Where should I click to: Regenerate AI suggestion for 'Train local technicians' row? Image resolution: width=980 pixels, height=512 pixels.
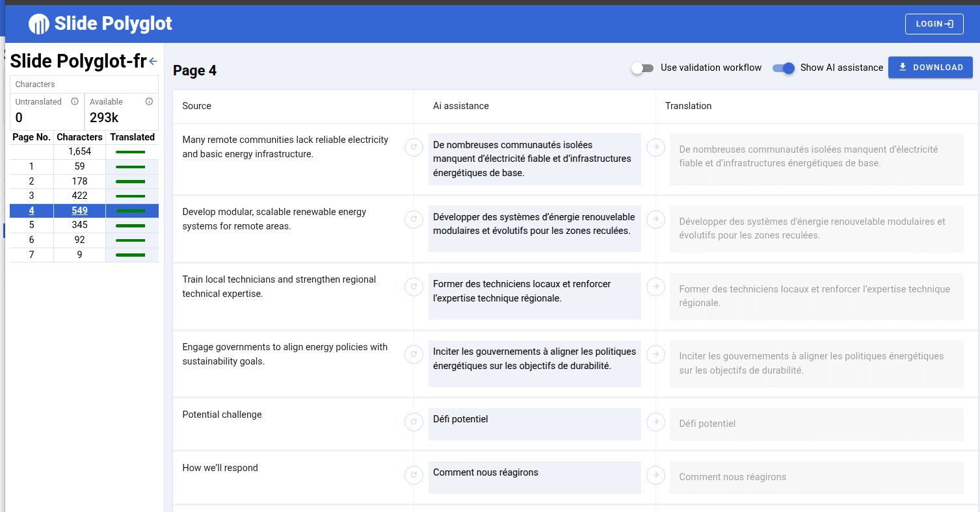[414, 287]
